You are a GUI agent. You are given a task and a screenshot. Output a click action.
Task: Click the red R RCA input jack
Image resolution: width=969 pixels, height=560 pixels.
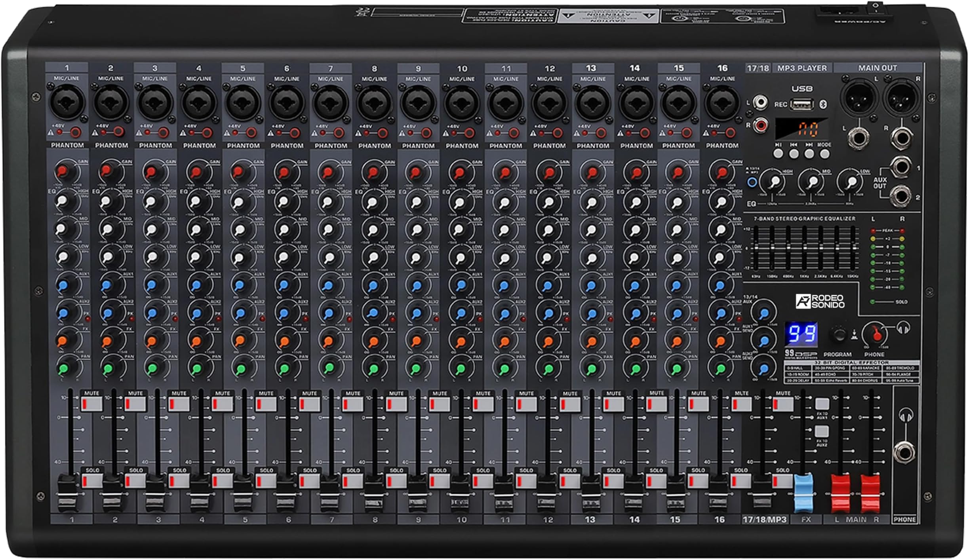[760, 126]
